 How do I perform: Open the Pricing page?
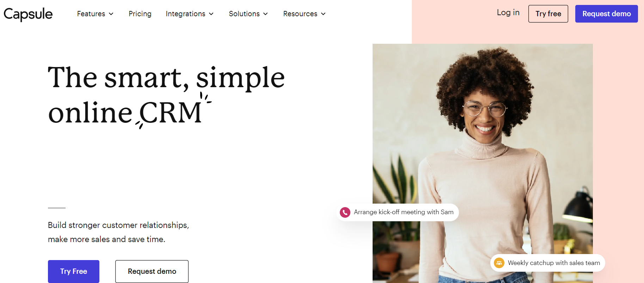(x=140, y=14)
